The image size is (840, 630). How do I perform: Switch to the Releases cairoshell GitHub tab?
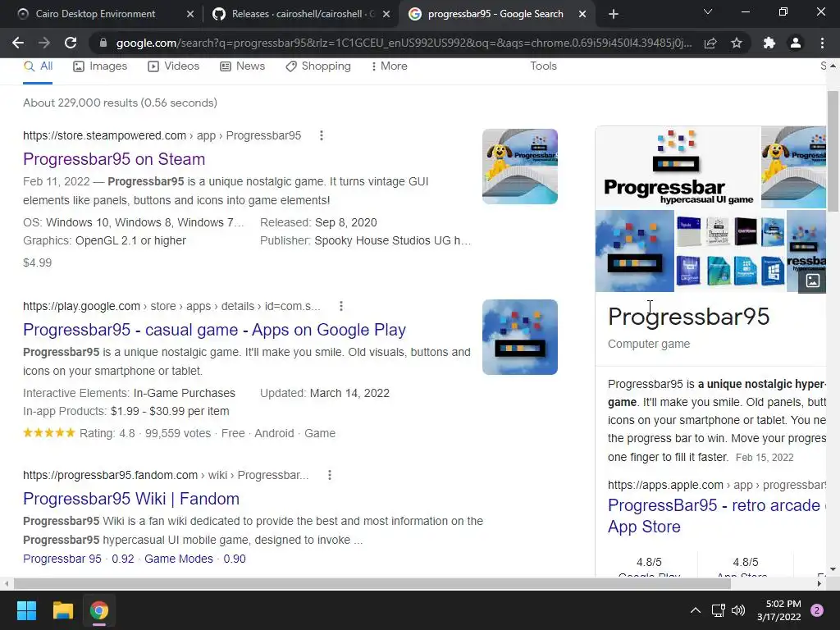pos(303,14)
